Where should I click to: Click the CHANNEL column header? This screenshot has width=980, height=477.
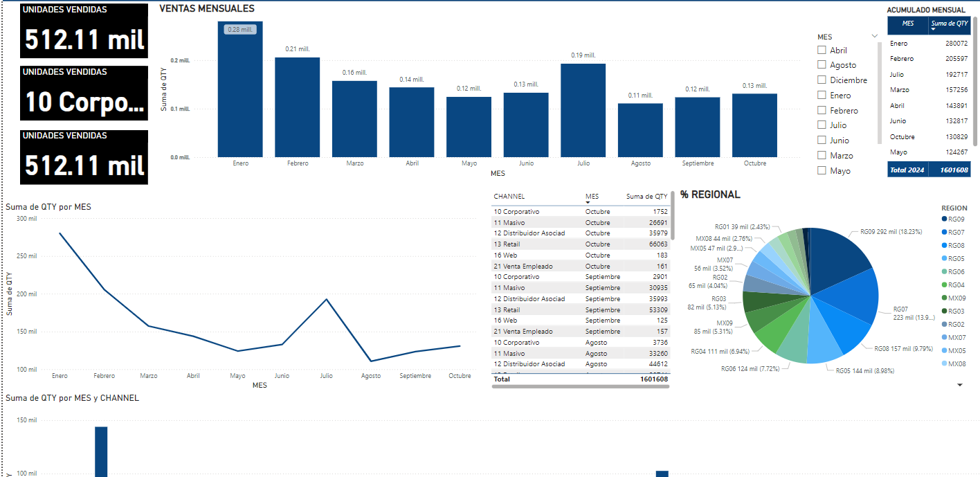509,197
